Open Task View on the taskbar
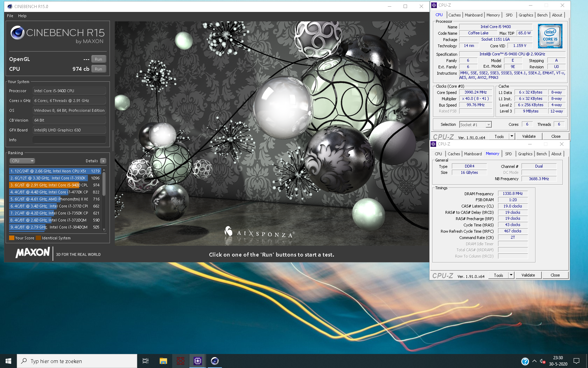The height and width of the screenshot is (368, 588). click(146, 361)
